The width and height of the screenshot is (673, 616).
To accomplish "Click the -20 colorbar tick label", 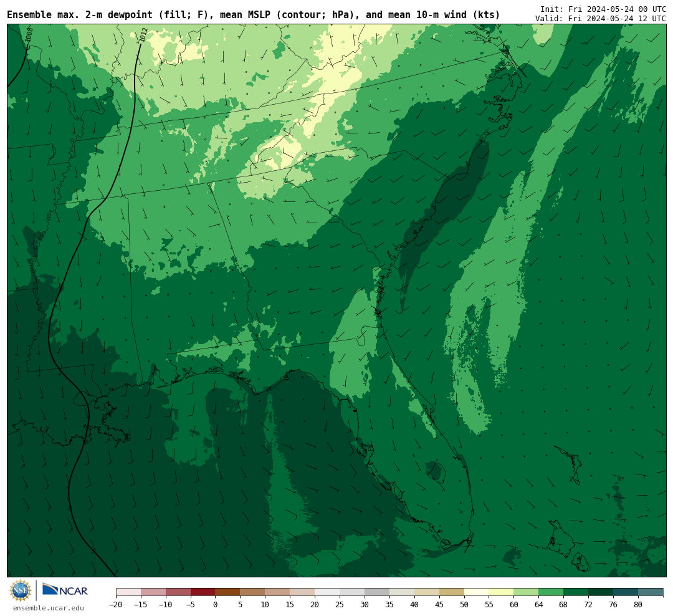I will [x=115, y=605].
